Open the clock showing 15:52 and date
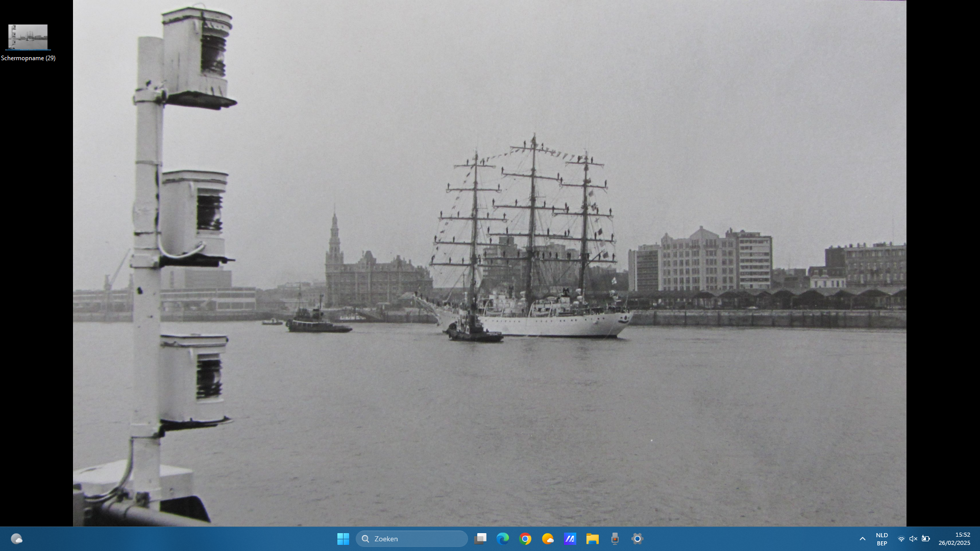The height and width of the screenshot is (551, 980). click(x=954, y=539)
